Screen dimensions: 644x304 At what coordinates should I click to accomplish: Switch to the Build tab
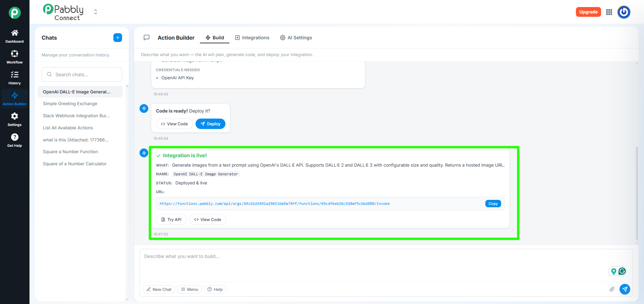coord(215,38)
